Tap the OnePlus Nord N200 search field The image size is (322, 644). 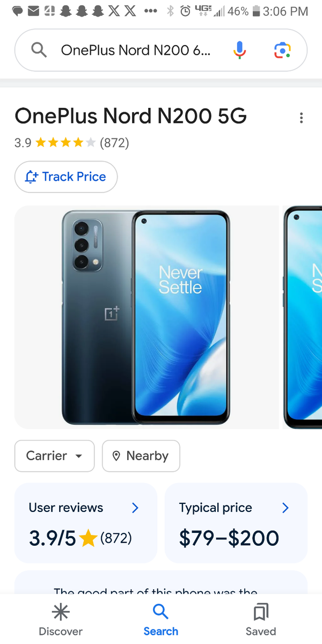click(136, 50)
